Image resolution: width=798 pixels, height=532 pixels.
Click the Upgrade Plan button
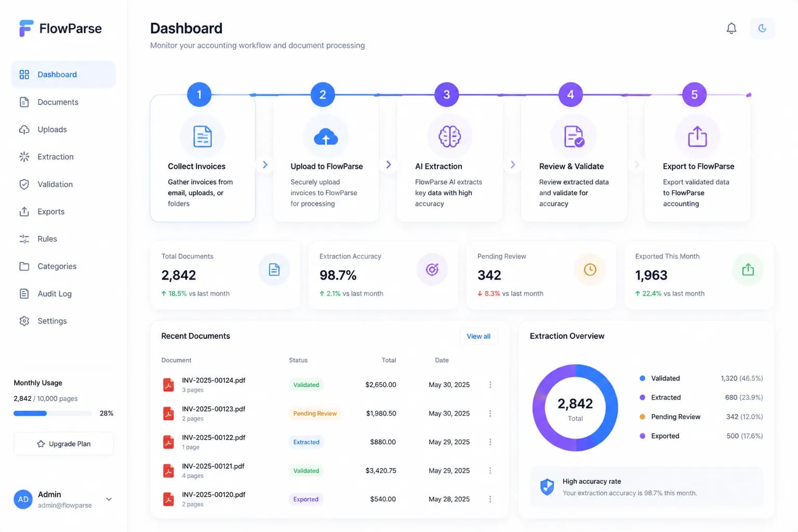(x=63, y=444)
